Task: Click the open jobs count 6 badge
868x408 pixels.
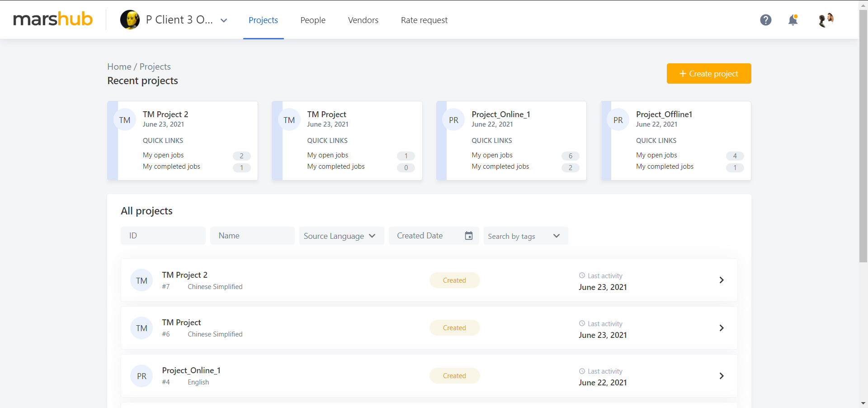Action: point(571,156)
